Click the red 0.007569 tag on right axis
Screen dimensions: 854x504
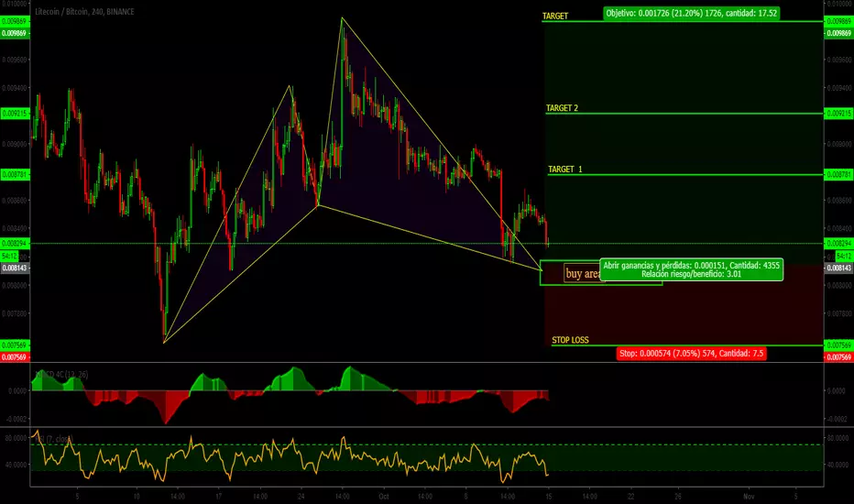[838, 357]
